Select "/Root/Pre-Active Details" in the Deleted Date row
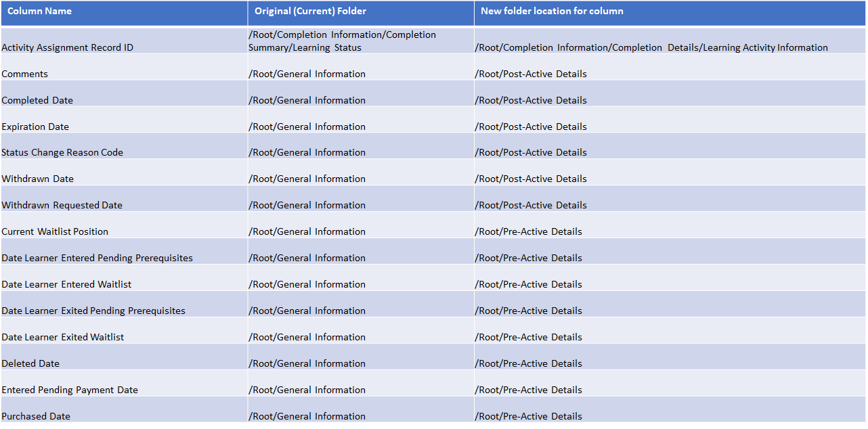The width and height of the screenshot is (868, 429). point(529,363)
